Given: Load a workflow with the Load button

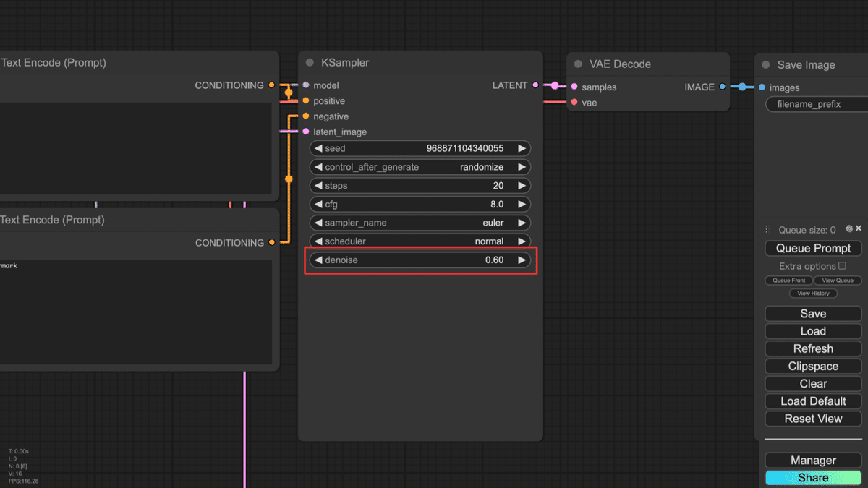Looking at the screenshot, I should point(813,331).
